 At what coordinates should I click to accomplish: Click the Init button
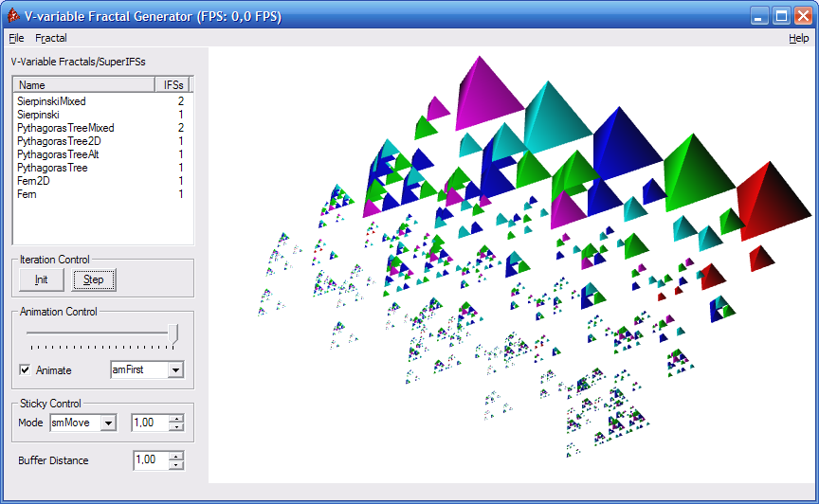click(41, 279)
